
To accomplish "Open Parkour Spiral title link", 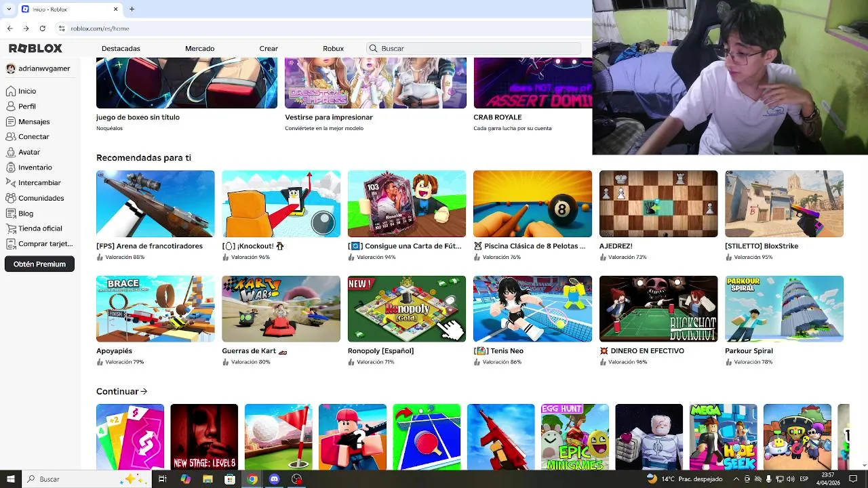I will pyautogui.click(x=749, y=351).
